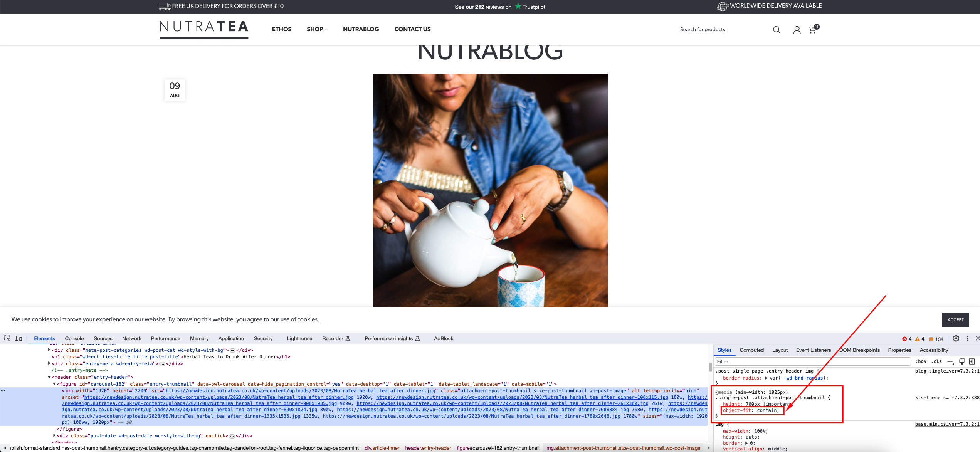The width and height of the screenshot is (980, 452).
Task: Click ellipsis in meta-post-categories div
Action: (232, 350)
